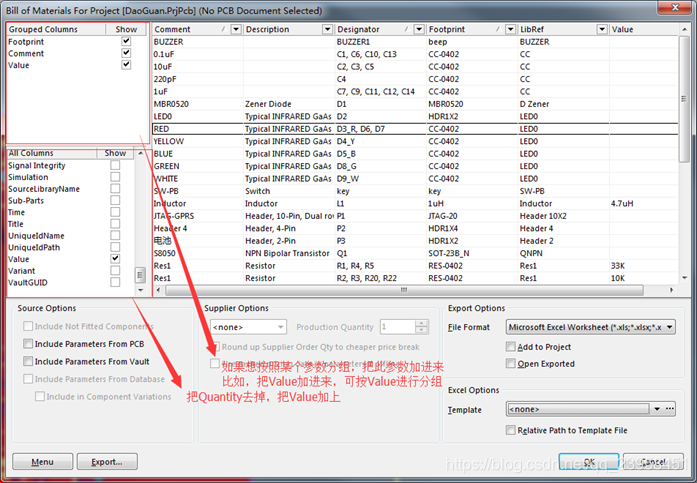This screenshot has width=697, height=483.
Task: Show the Title column
Action: (115, 224)
